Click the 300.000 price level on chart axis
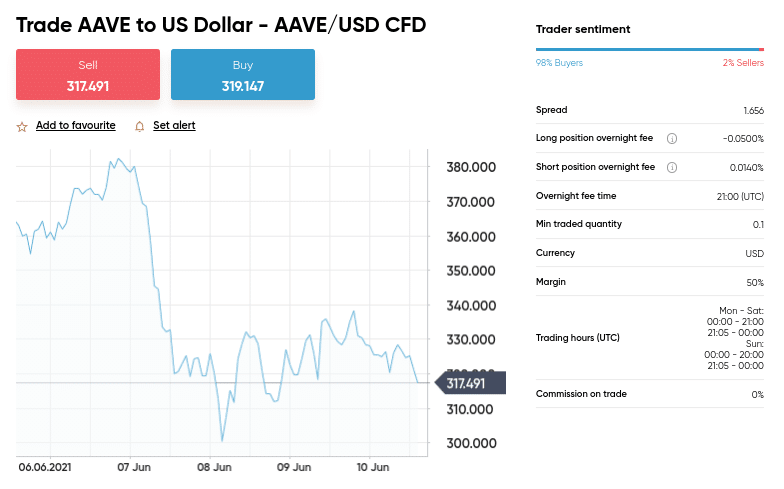This screenshot has width=784, height=489. point(470,443)
